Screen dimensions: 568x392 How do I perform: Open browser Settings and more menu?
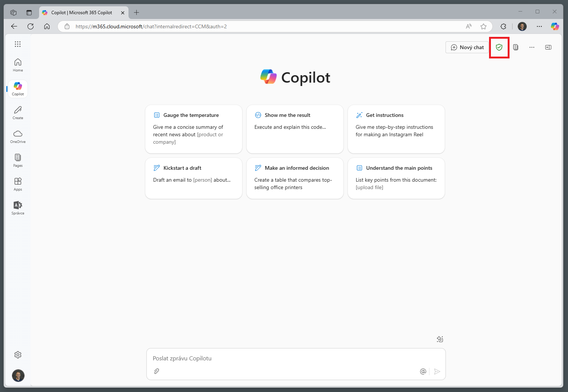click(539, 26)
